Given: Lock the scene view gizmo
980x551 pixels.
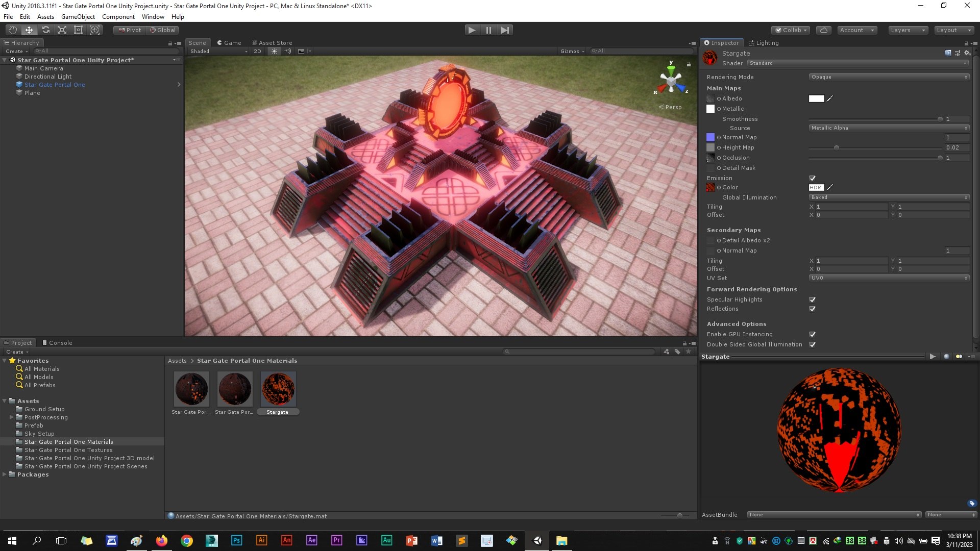Looking at the screenshot, I should (689, 64).
